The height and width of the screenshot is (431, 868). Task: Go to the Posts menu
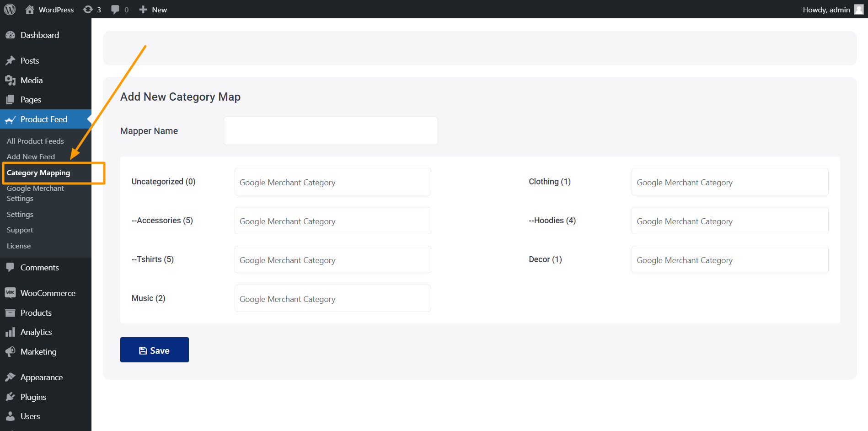click(46, 61)
